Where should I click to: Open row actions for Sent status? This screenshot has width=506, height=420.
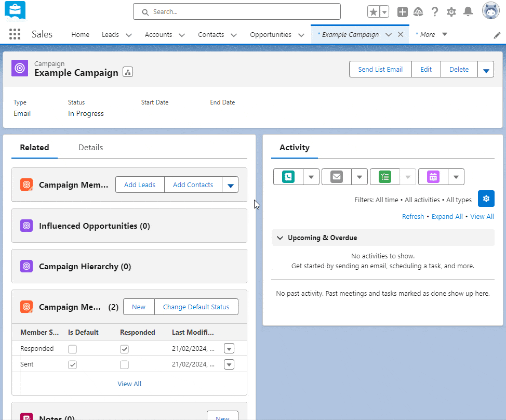[x=229, y=364]
